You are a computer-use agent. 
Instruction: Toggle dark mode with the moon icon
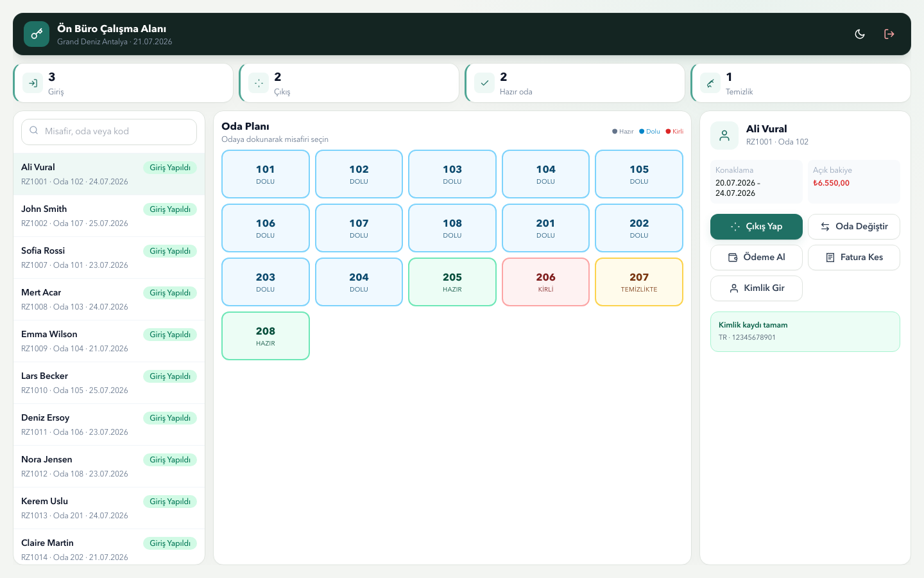[x=860, y=34]
